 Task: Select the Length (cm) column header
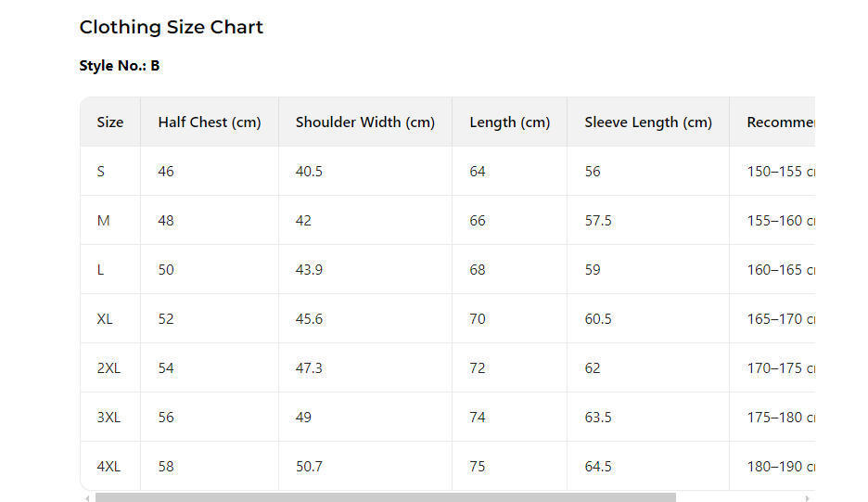(509, 122)
